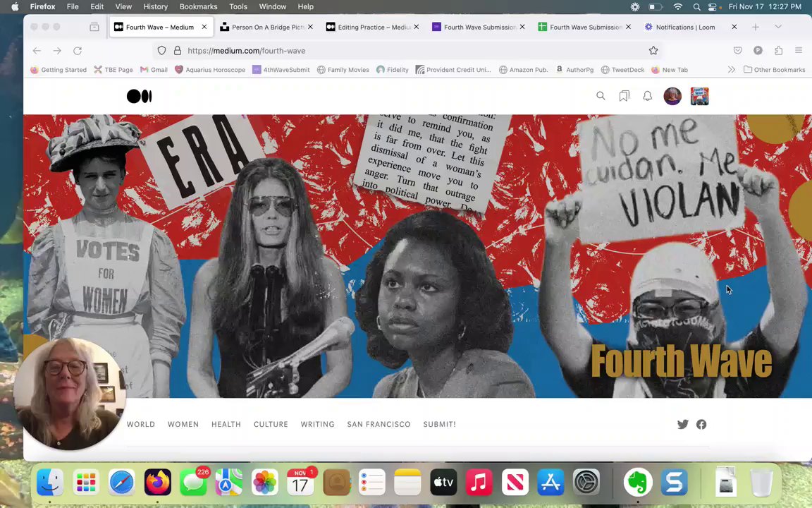Open the TweetDeck bookmark

(622, 69)
